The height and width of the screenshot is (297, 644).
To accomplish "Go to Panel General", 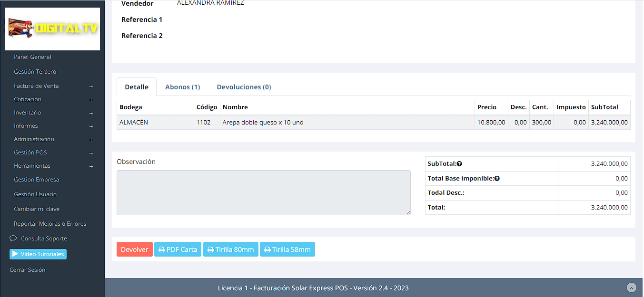I will coord(32,57).
